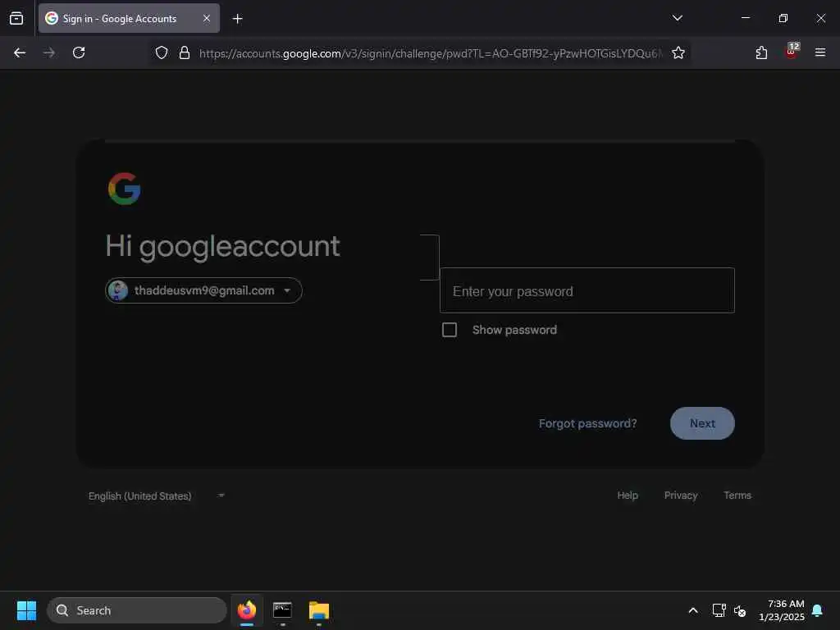
Task: Click the taskbar Search box
Action: [137, 610]
